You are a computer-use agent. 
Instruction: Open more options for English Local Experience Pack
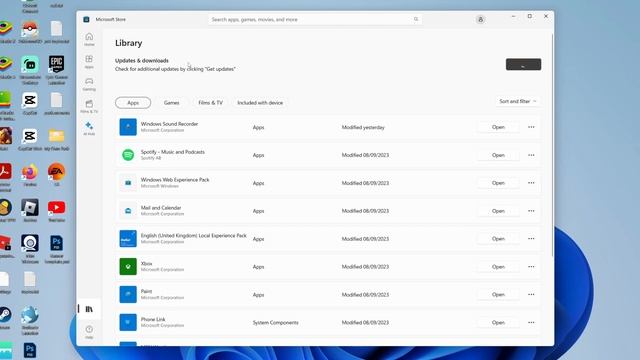coord(531,239)
